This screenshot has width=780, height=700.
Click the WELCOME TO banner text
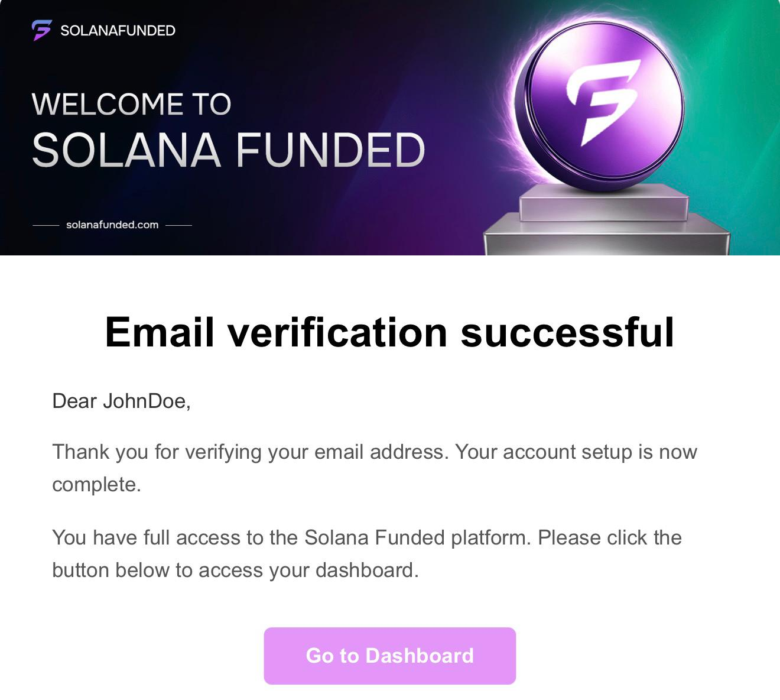click(131, 104)
